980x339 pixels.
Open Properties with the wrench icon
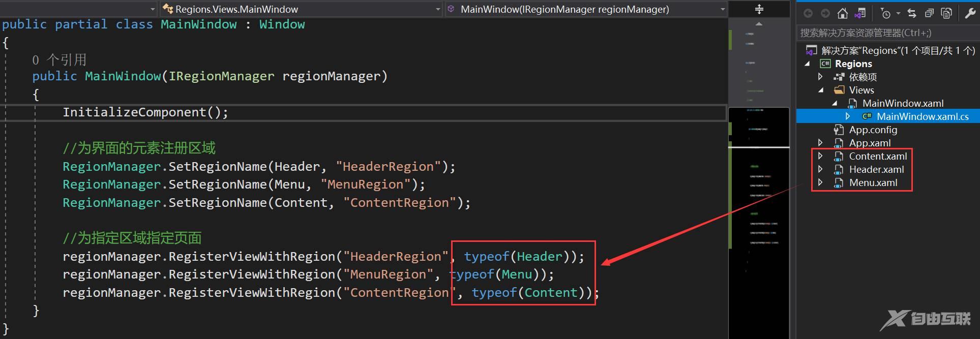(x=970, y=13)
